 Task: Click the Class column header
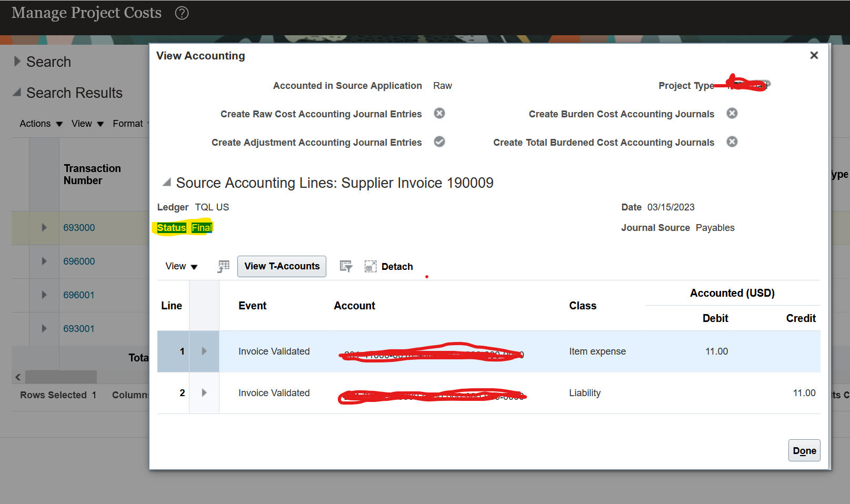pos(583,306)
